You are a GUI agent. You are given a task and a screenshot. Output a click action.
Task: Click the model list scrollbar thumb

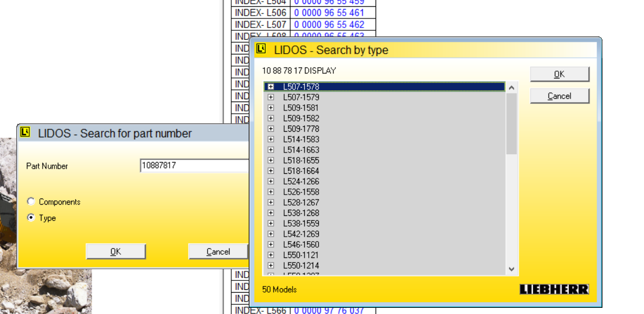pos(511,123)
